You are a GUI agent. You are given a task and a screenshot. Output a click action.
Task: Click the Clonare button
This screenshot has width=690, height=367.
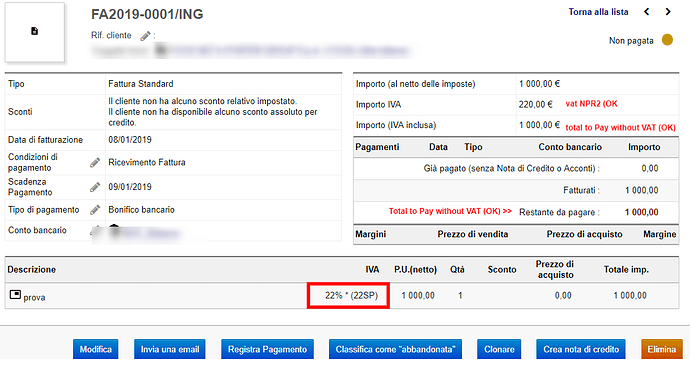[x=499, y=349]
